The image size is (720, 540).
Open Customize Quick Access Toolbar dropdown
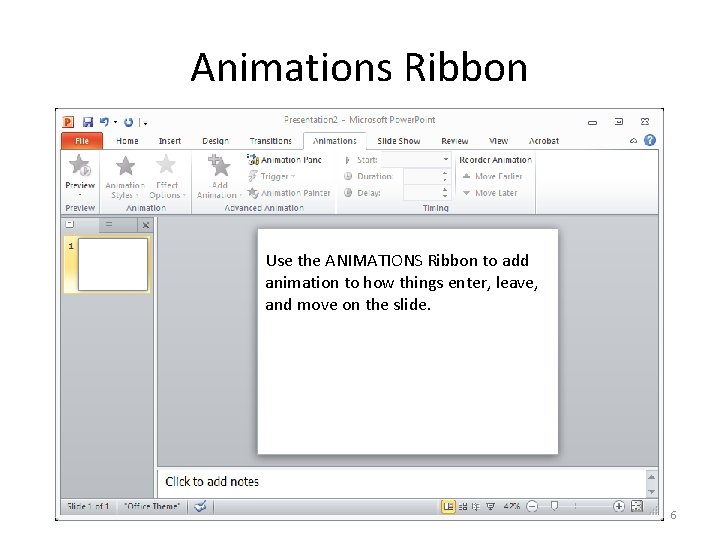pyautogui.click(x=145, y=123)
